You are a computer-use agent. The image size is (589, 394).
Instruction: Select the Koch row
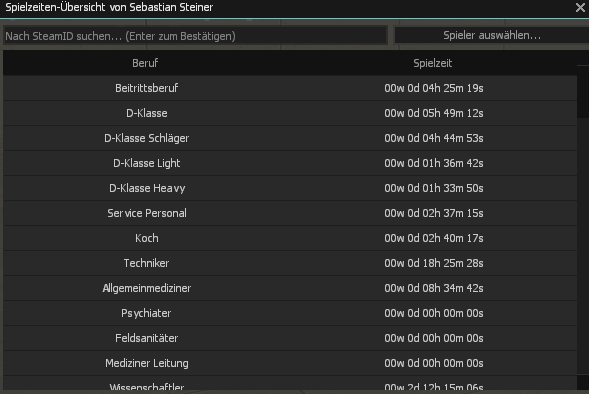[x=290, y=238]
